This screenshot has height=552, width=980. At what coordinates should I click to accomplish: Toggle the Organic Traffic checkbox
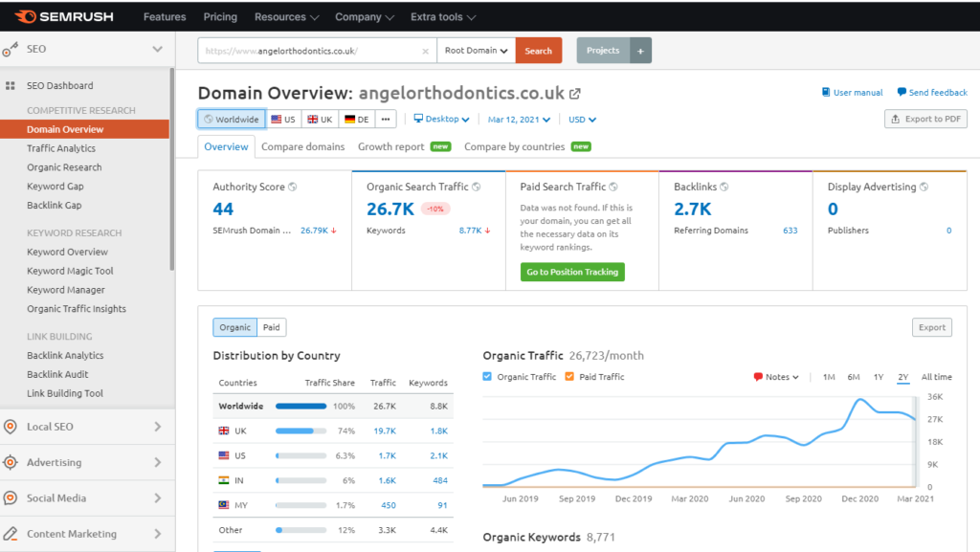point(487,377)
